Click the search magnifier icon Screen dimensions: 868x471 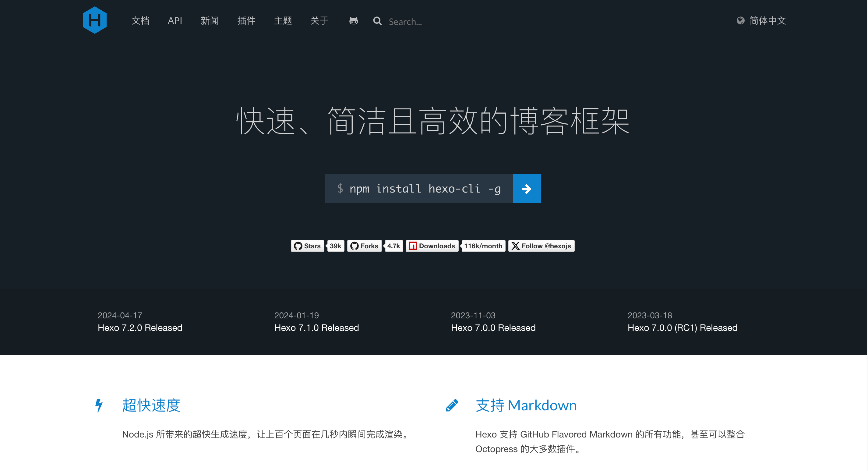point(377,21)
